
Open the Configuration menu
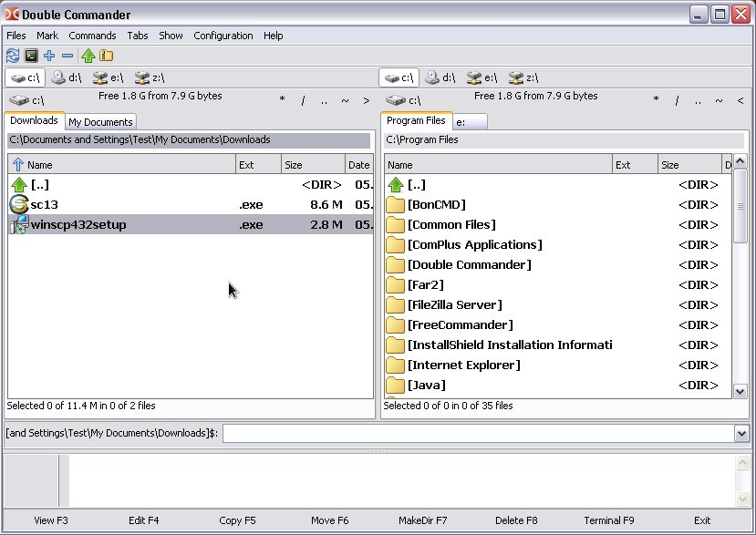point(223,36)
